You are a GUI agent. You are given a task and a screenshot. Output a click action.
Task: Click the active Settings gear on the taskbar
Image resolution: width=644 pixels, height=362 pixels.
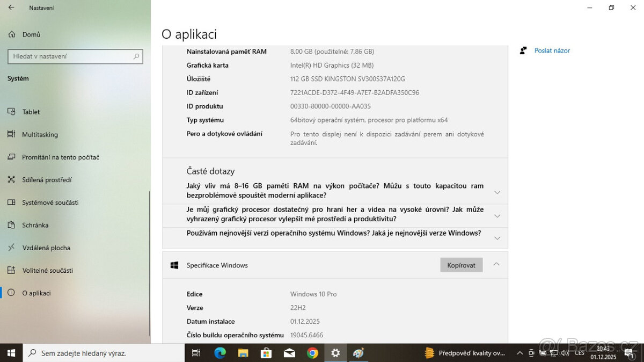click(x=335, y=353)
